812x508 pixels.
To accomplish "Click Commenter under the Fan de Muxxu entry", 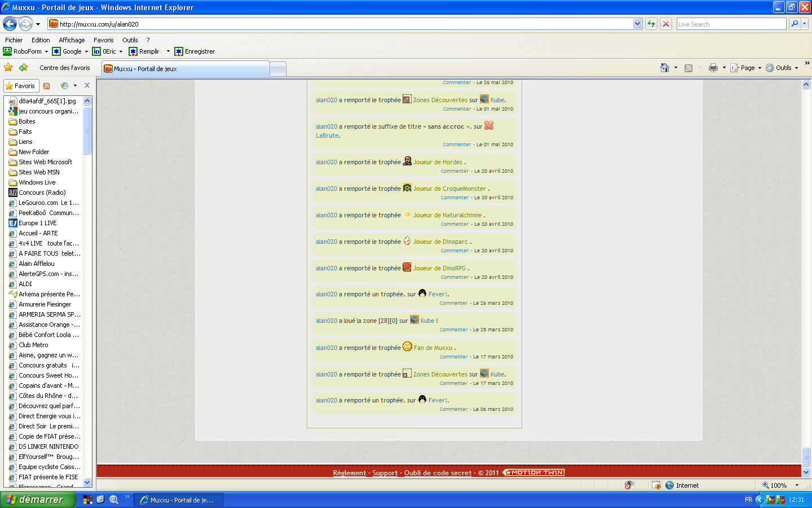I will tap(454, 357).
